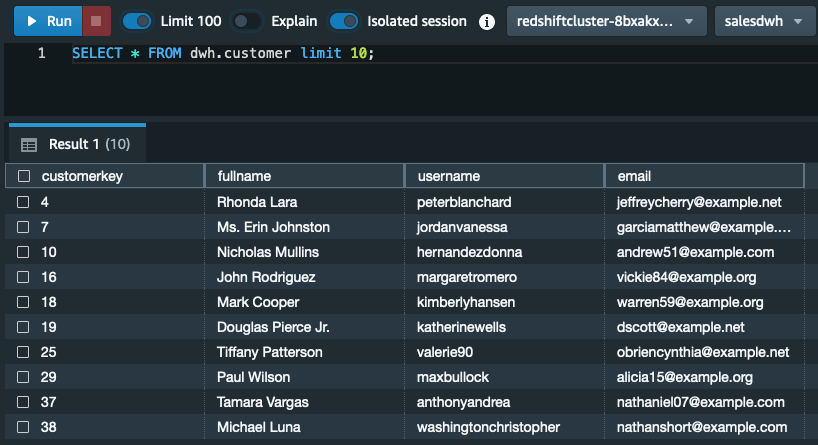This screenshot has height=445, width=818.
Task: Switch to the Result 1 tab
Action: coord(77,144)
